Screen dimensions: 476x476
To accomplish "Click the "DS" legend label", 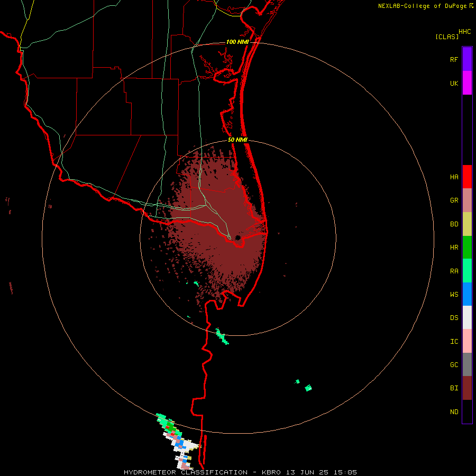I will pos(454,318).
